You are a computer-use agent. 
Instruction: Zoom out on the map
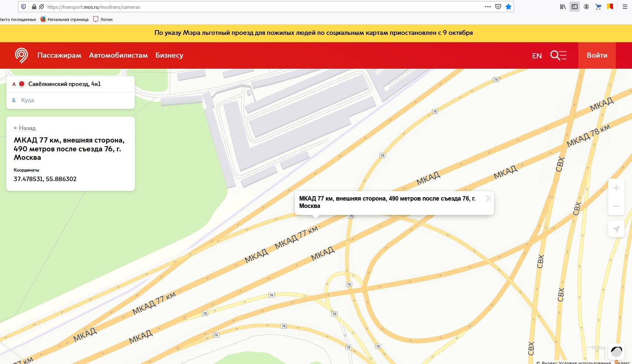(x=616, y=206)
